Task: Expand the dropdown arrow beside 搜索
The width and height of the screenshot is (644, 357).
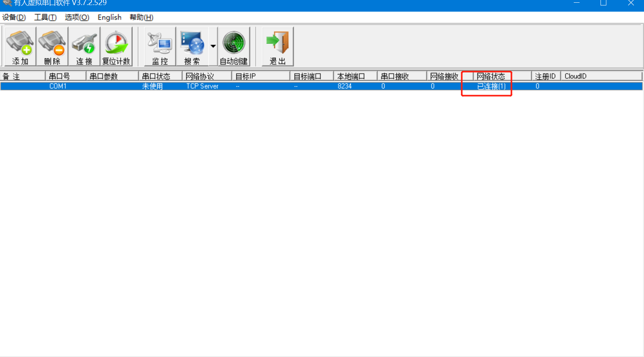Action: click(x=213, y=46)
